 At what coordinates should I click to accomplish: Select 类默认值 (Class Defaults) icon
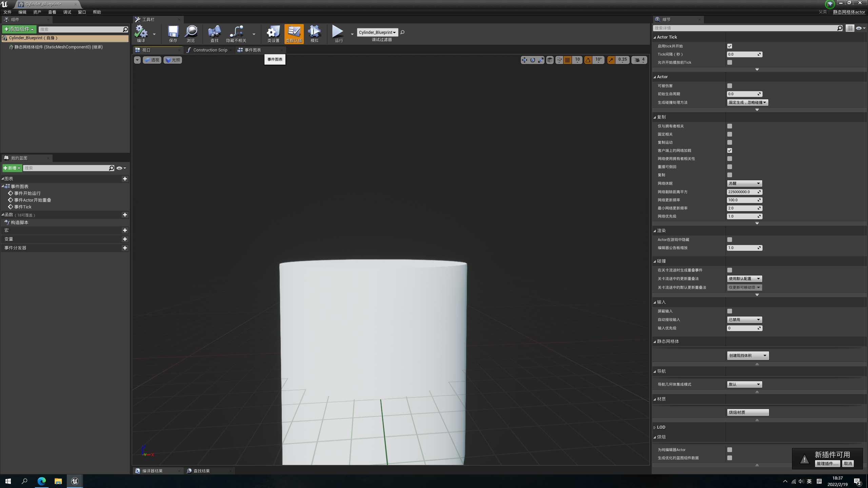[x=294, y=34]
